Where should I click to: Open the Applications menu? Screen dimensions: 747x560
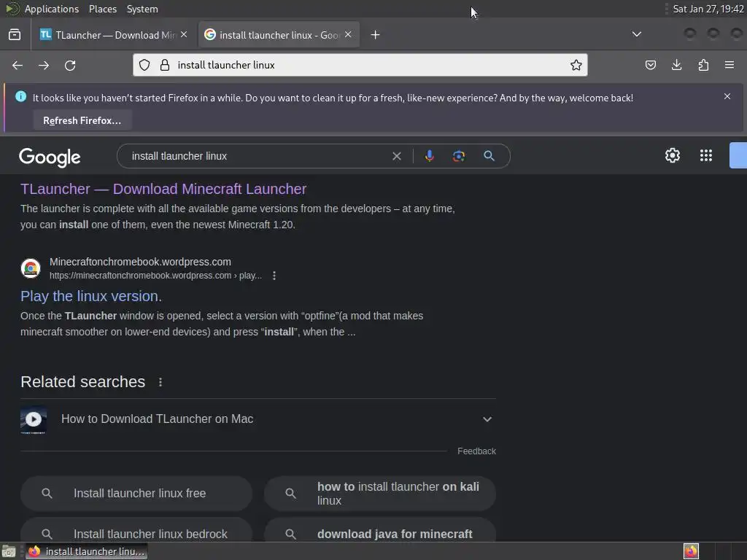[x=52, y=9]
